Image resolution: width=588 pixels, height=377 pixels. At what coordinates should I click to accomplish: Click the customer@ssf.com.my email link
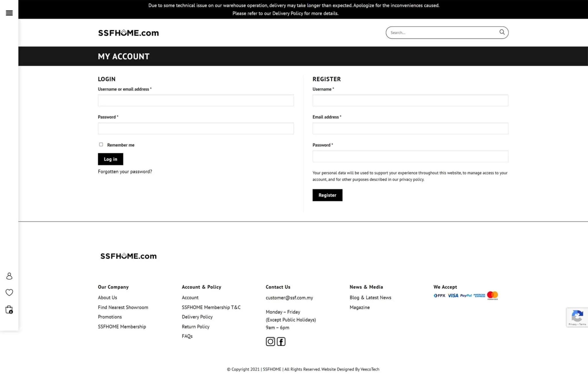pos(289,298)
